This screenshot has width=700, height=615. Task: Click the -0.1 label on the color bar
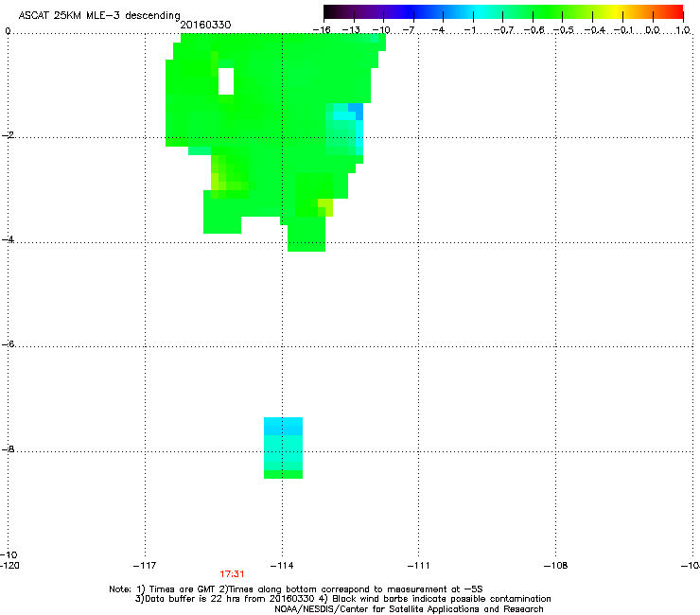[x=623, y=30]
